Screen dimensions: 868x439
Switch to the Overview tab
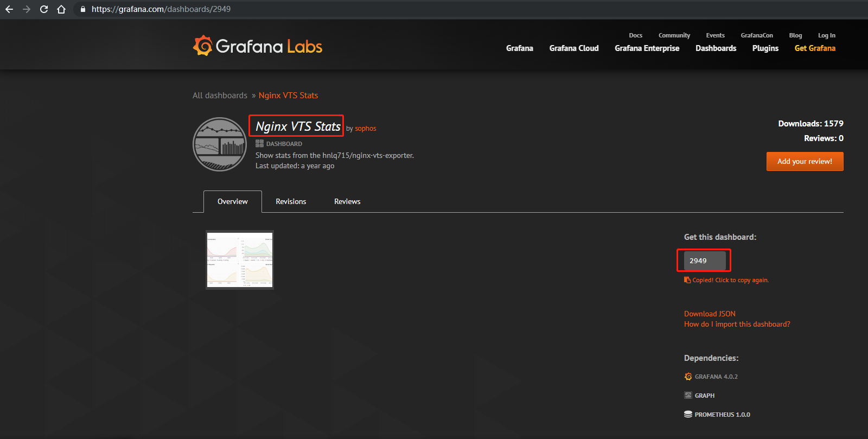[233, 201]
